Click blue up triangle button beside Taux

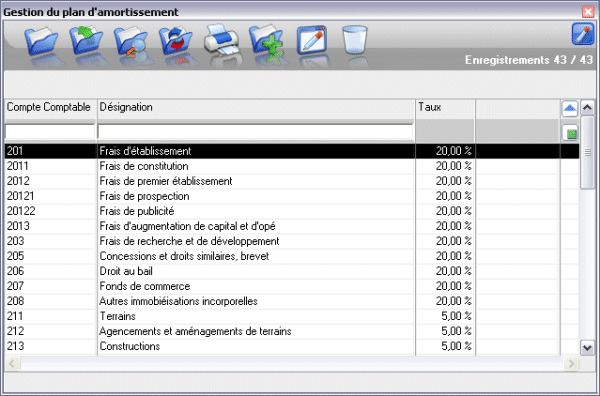pyautogui.click(x=570, y=108)
